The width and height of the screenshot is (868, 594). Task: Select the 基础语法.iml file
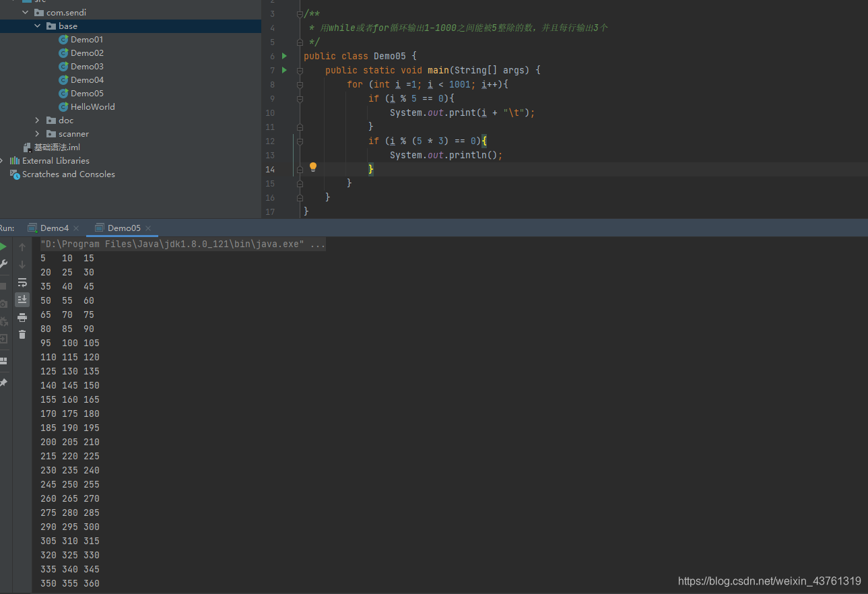pos(57,147)
